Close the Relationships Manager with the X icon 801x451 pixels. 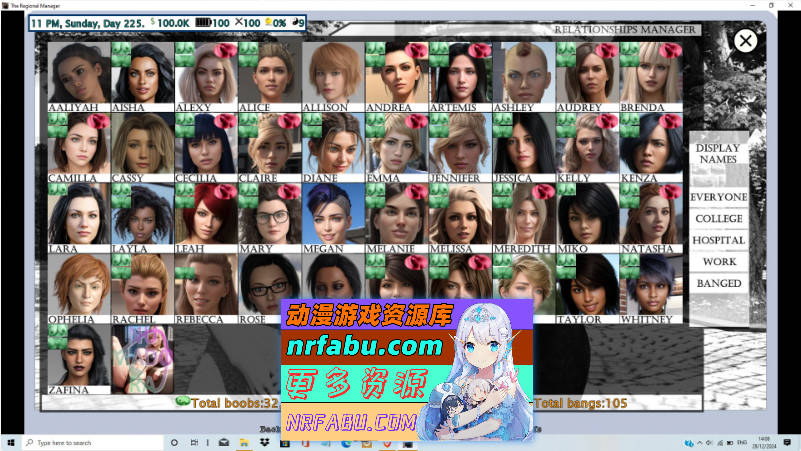[x=745, y=40]
